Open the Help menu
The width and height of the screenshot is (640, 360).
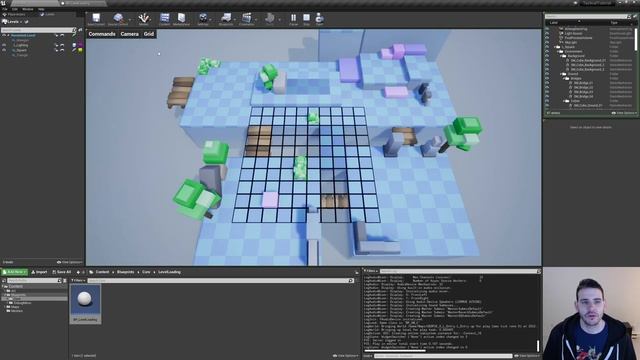41,9
